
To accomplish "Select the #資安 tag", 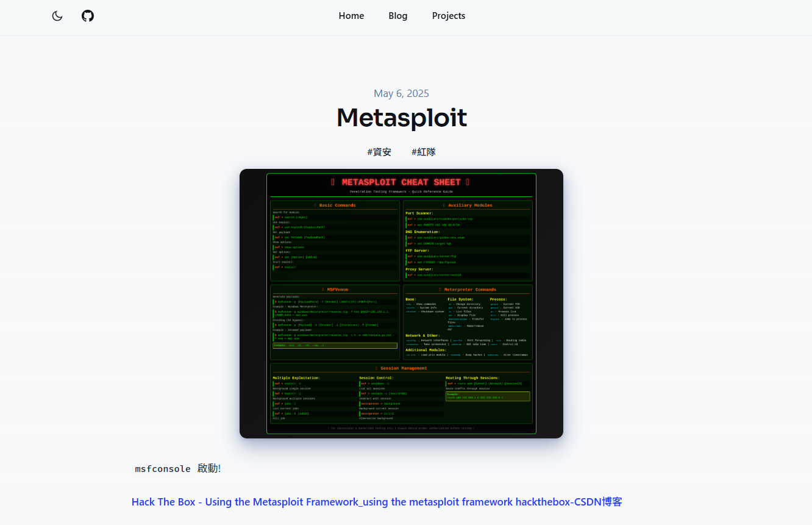I will (379, 152).
